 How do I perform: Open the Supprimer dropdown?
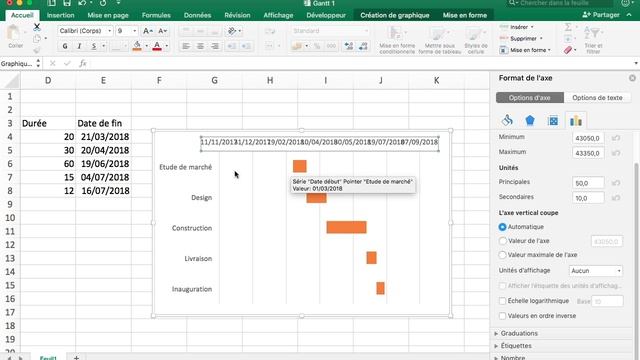point(521,38)
